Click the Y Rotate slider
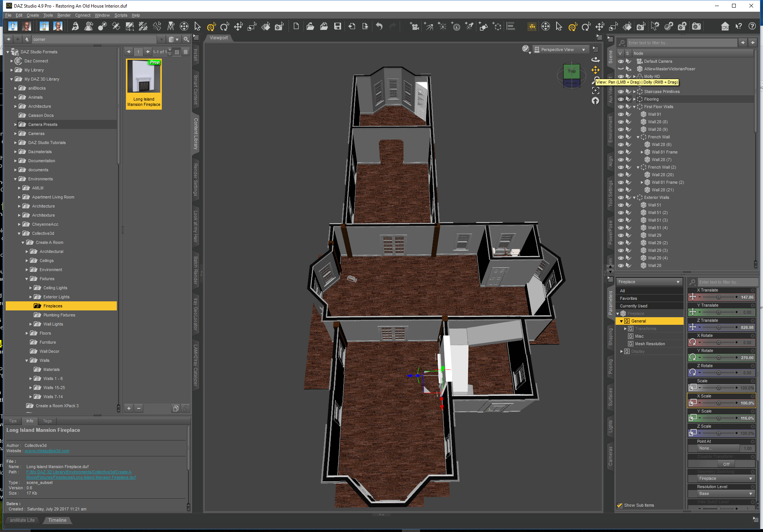 tap(718, 358)
